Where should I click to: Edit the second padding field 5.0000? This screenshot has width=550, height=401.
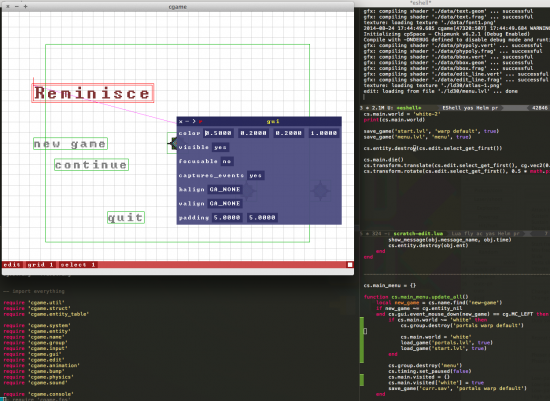pyautogui.click(x=262, y=218)
